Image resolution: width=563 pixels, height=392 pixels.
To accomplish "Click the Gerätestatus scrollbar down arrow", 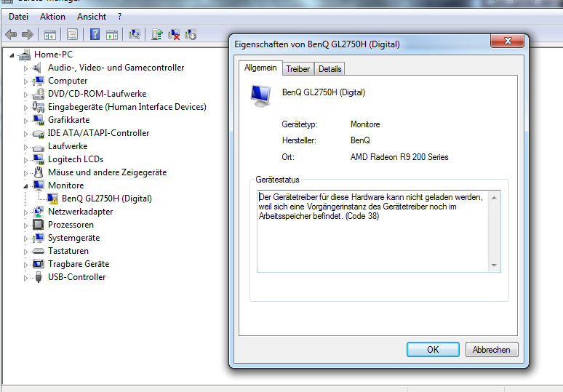I will [494, 265].
